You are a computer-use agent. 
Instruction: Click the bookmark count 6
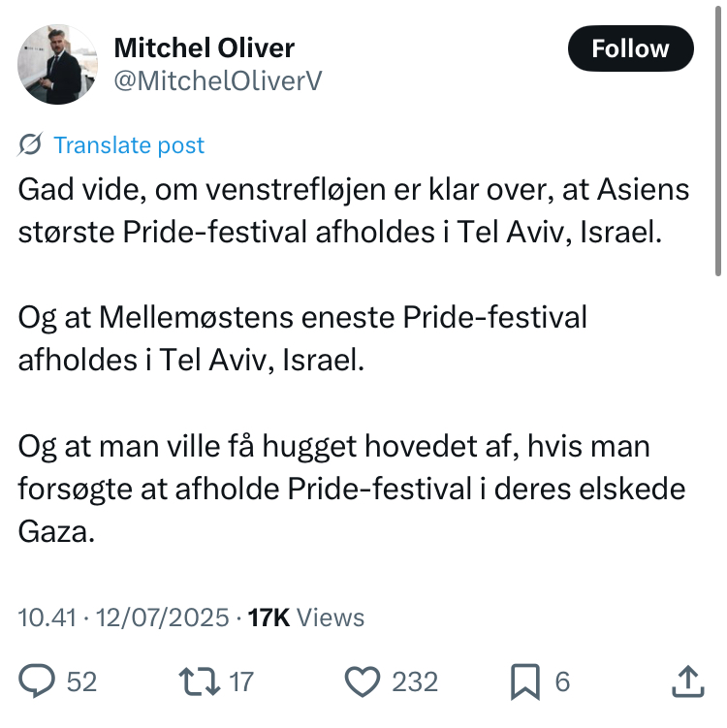pos(562,682)
